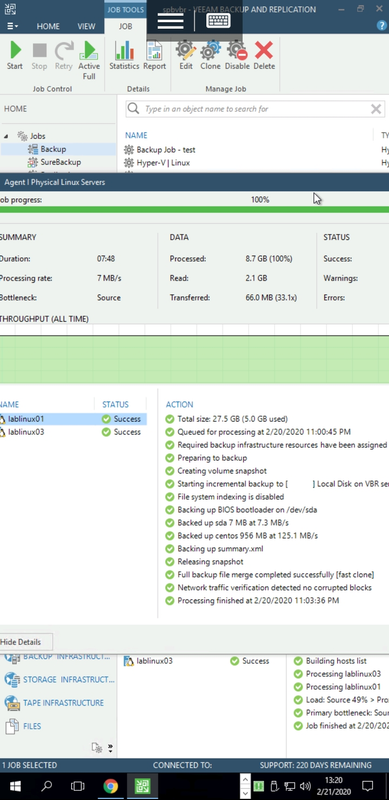Sort details by STATUS column header

[115, 404]
